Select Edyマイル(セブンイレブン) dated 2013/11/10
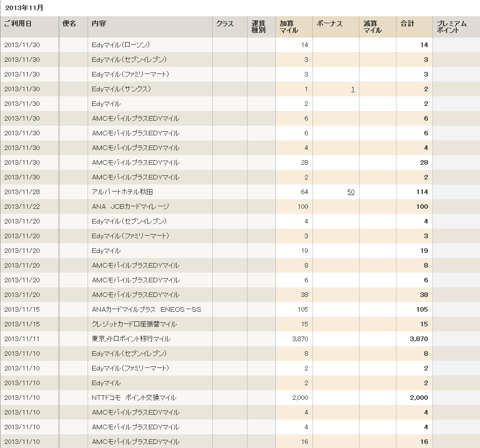 click(x=129, y=354)
